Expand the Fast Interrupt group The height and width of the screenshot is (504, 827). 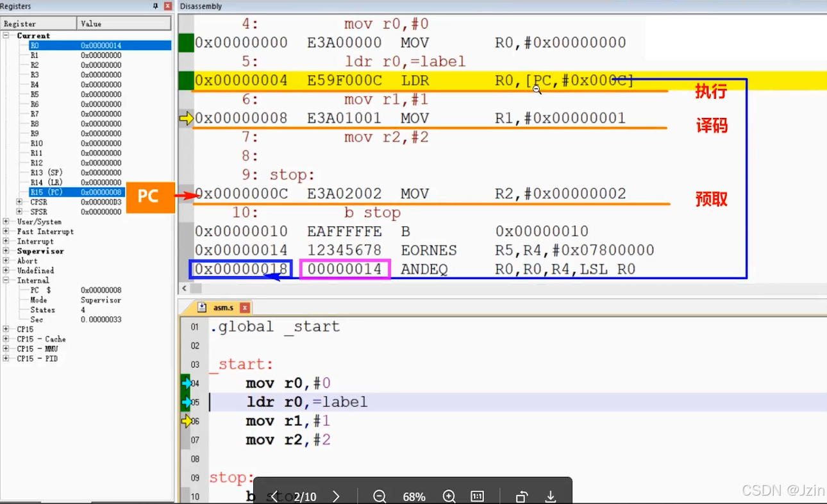tap(6, 231)
